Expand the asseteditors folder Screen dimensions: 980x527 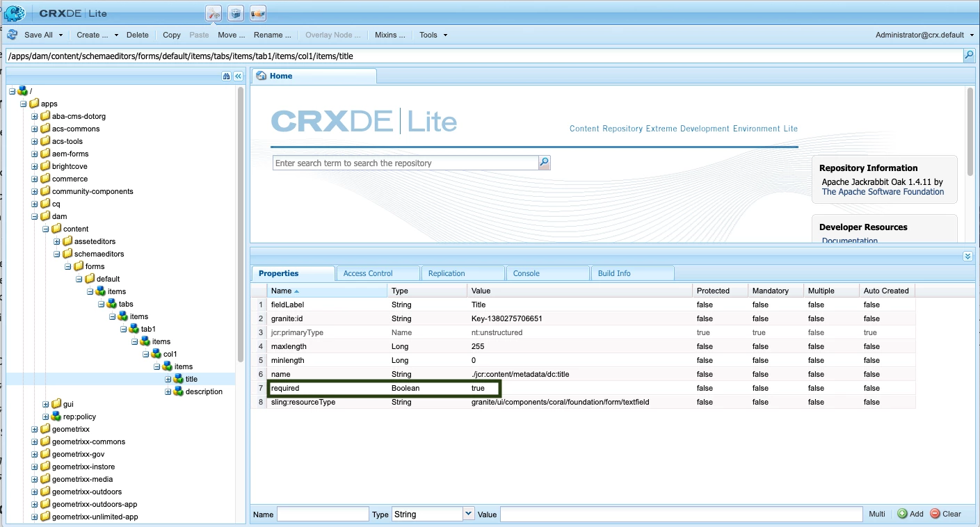56,241
